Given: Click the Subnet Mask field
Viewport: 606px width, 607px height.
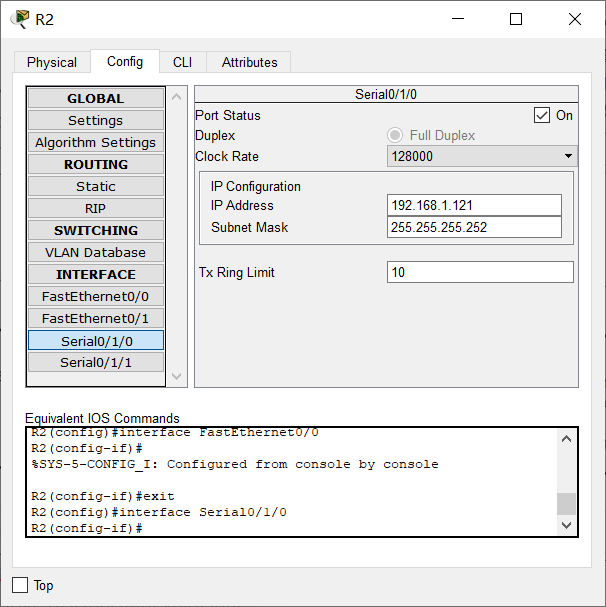Looking at the screenshot, I should click(x=474, y=227).
